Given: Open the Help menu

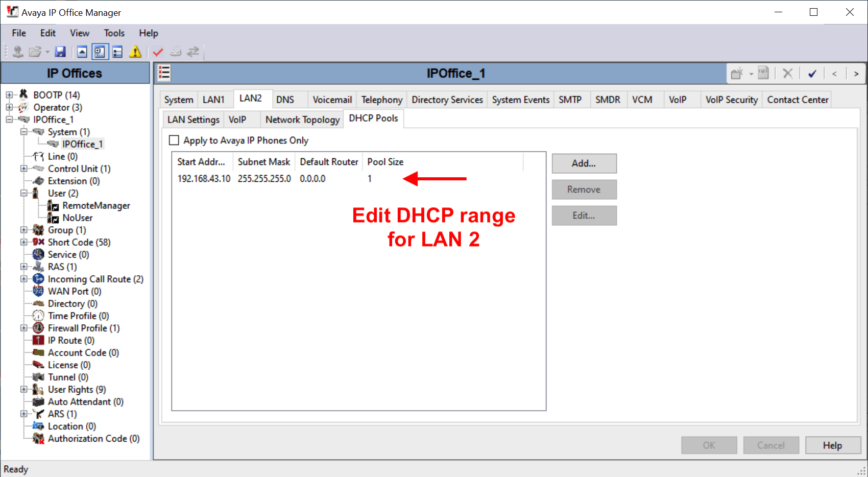Looking at the screenshot, I should coord(149,33).
